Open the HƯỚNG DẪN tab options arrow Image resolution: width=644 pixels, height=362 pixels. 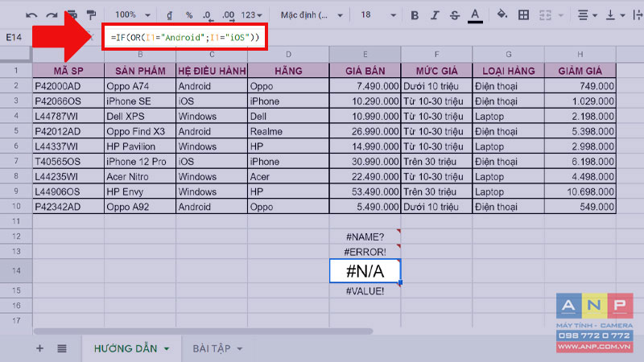click(x=167, y=349)
